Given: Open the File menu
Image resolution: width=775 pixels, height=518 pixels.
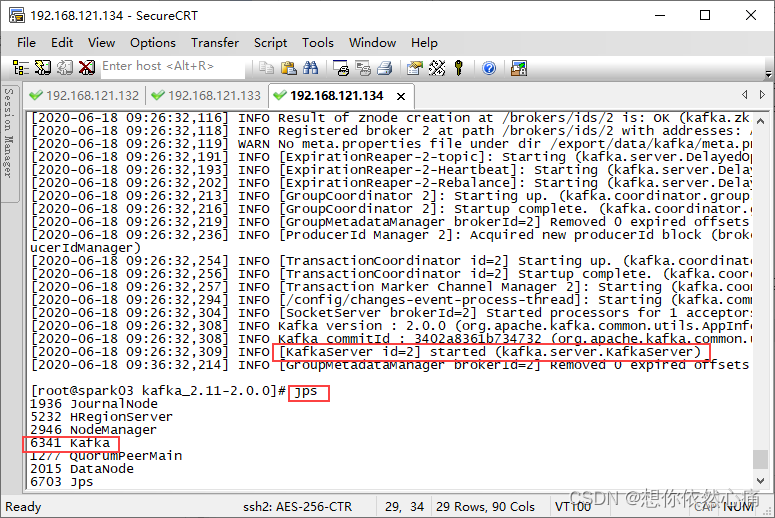Looking at the screenshot, I should pos(26,43).
